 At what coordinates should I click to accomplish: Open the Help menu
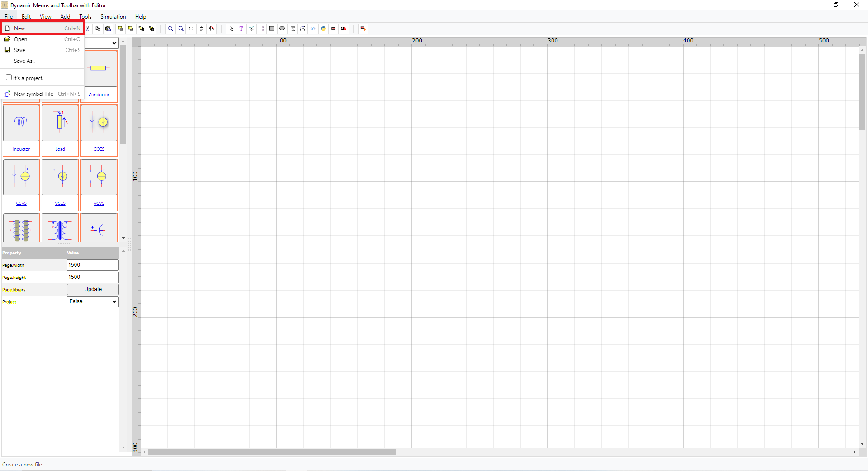(141, 17)
